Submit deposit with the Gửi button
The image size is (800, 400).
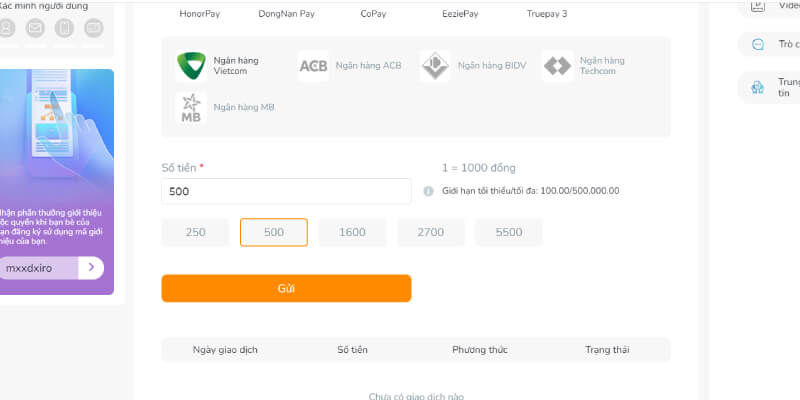tap(286, 288)
